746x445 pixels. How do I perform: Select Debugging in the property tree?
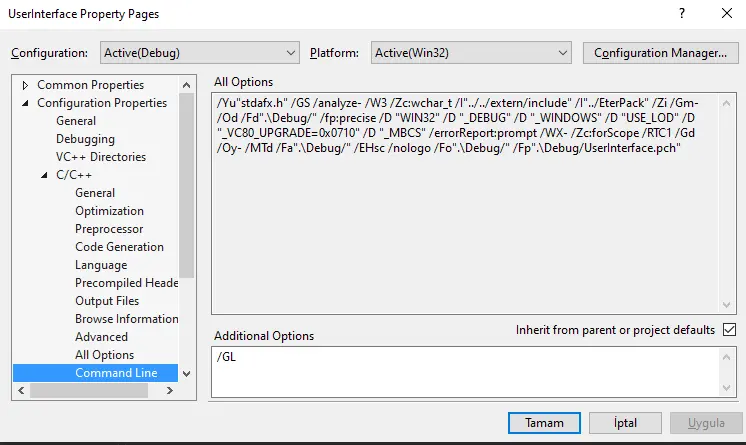tap(85, 139)
